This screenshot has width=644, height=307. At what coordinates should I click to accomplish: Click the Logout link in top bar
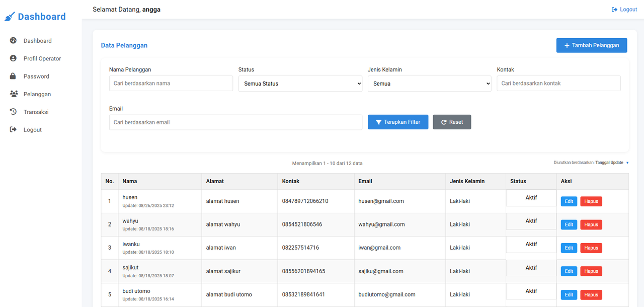pos(624,10)
